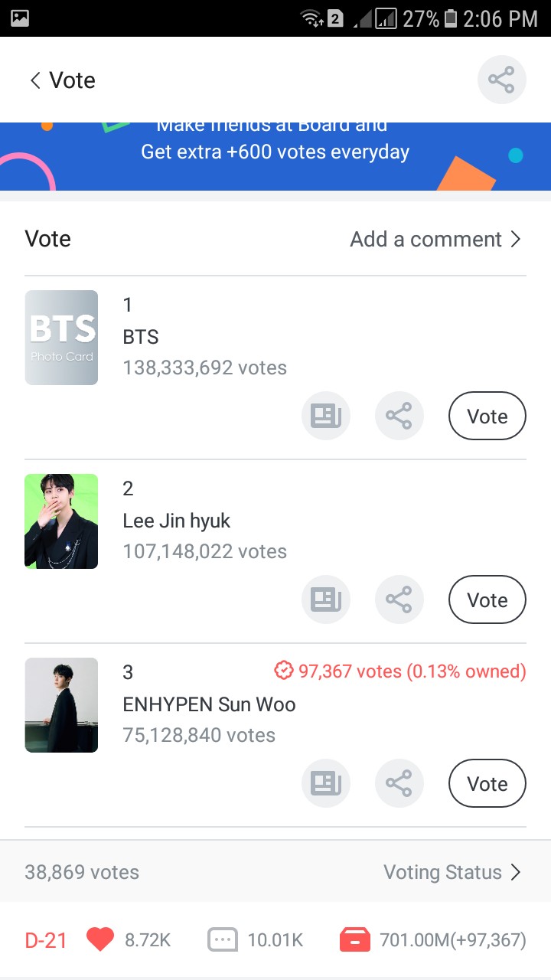Tap the share icon in top header

501,80
